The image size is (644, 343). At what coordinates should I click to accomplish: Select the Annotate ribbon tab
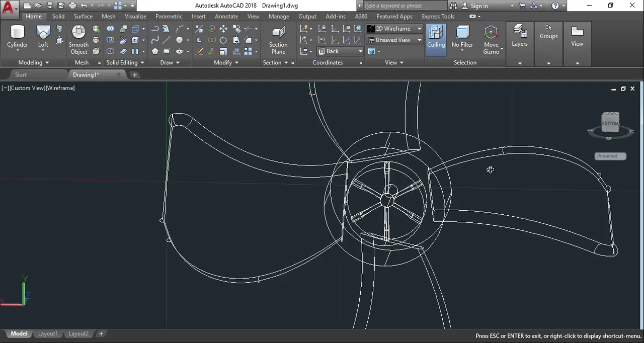point(226,16)
